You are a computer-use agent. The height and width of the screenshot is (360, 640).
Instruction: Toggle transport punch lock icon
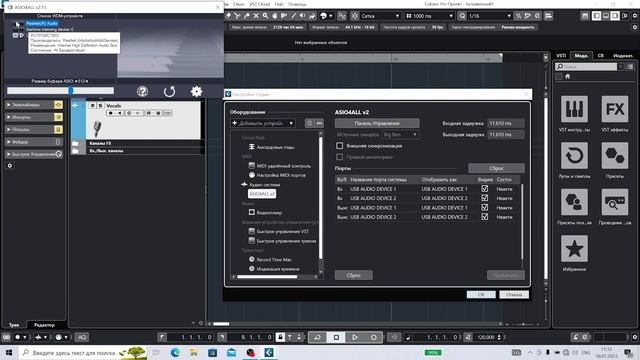pos(280,337)
